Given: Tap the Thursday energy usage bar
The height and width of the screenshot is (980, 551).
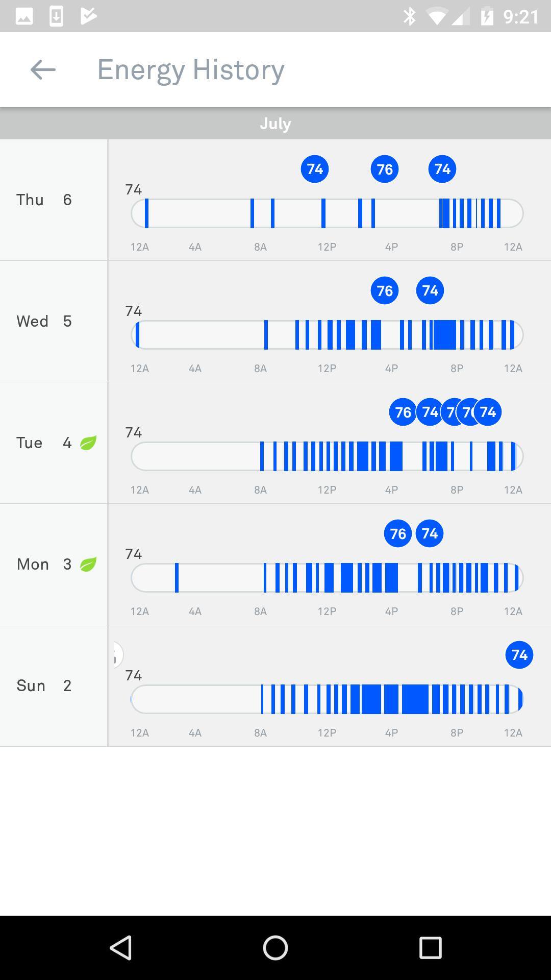Looking at the screenshot, I should tap(327, 213).
